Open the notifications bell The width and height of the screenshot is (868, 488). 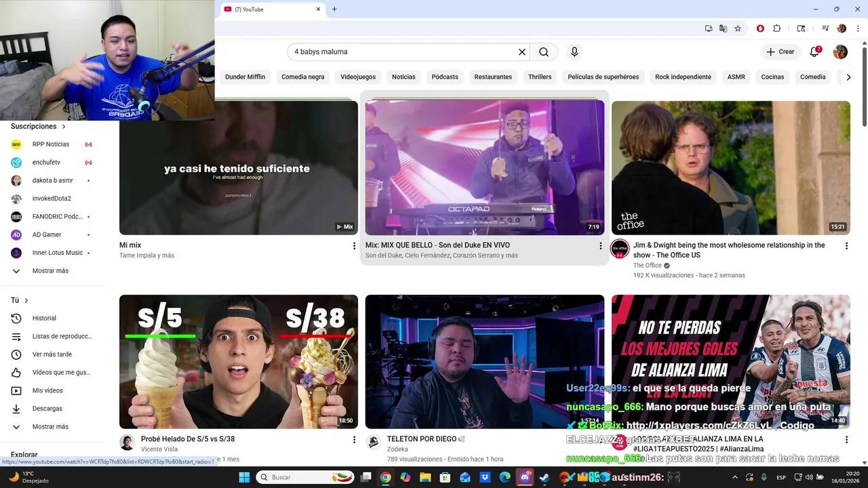815,52
